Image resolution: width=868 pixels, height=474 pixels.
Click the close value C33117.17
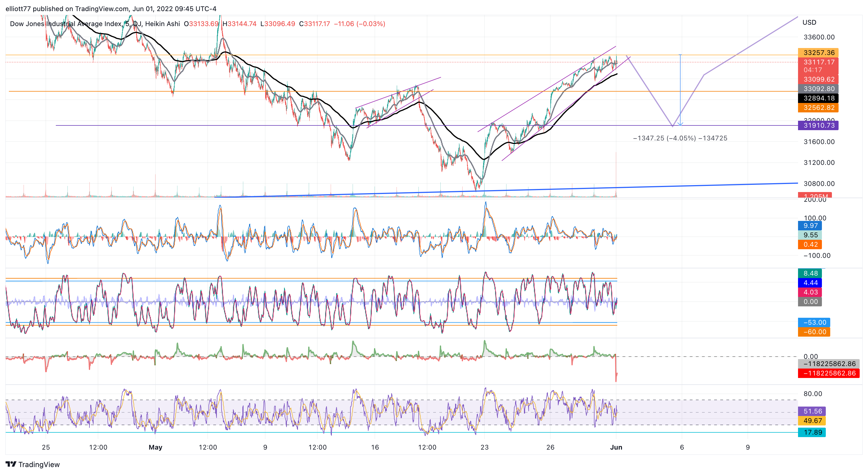coord(314,24)
